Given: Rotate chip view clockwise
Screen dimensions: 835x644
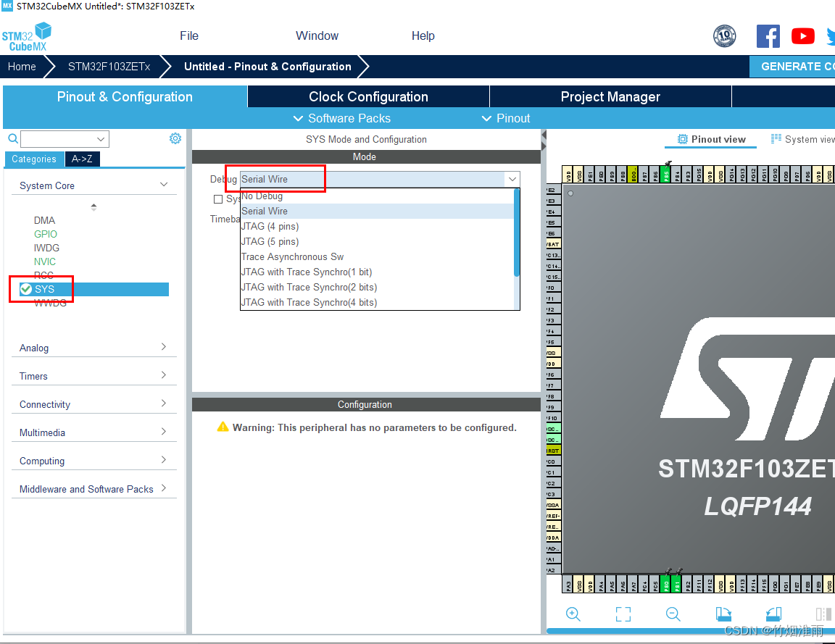Looking at the screenshot, I should click(x=723, y=614).
